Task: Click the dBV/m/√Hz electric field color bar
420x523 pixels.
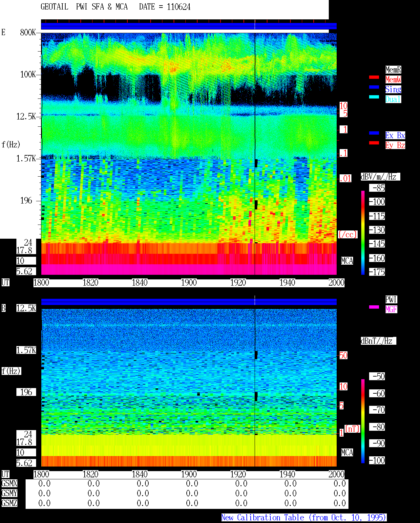Action: [363, 232]
